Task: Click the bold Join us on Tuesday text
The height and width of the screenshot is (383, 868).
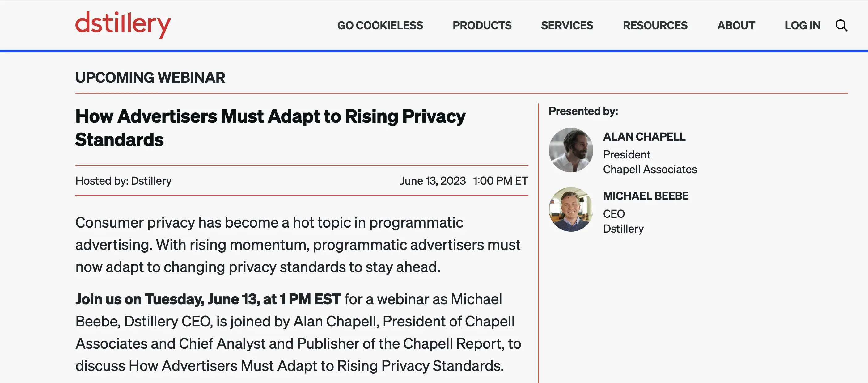Action: click(x=208, y=299)
